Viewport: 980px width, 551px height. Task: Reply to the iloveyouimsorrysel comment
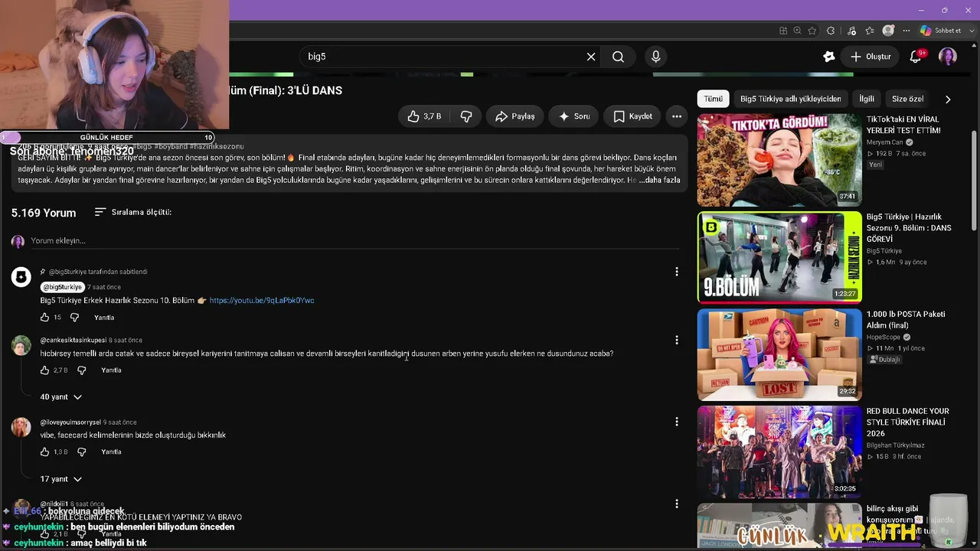(x=111, y=452)
